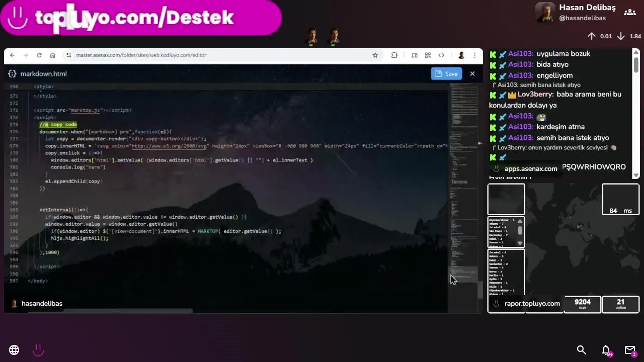Click the 21 online counter
644x362 pixels.
click(x=621, y=305)
